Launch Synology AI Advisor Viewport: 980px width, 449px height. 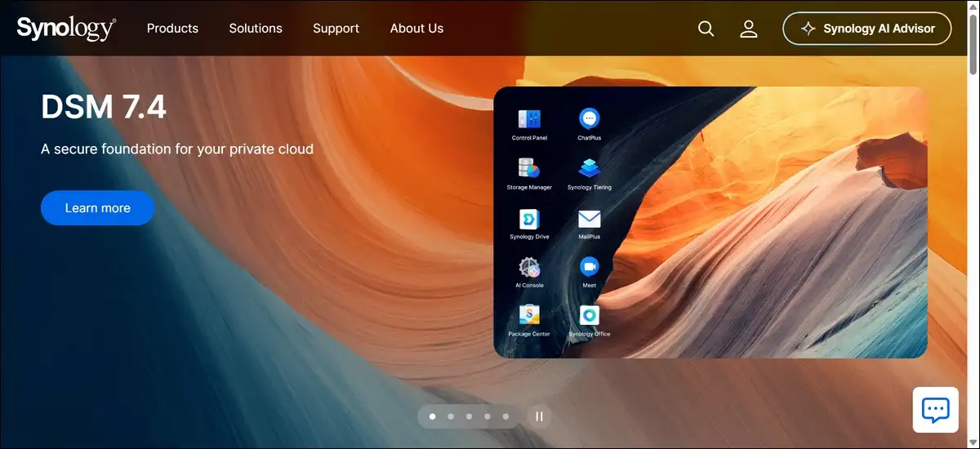867,29
